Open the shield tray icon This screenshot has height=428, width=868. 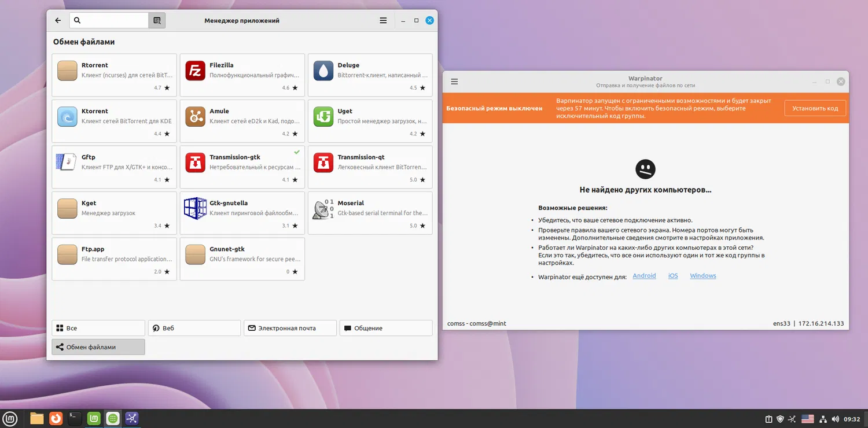pyautogui.click(x=780, y=419)
